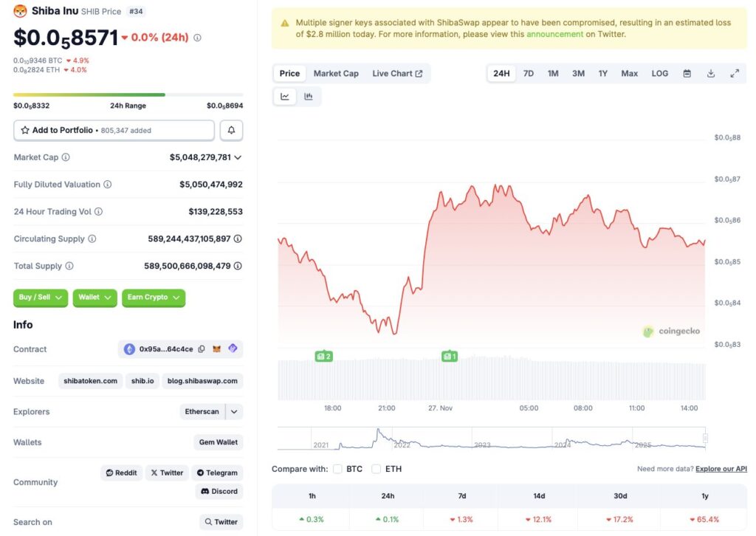Viewport: 756px width, 536px height.
Task: Select the 7D time range tab
Action: tap(528, 74)
